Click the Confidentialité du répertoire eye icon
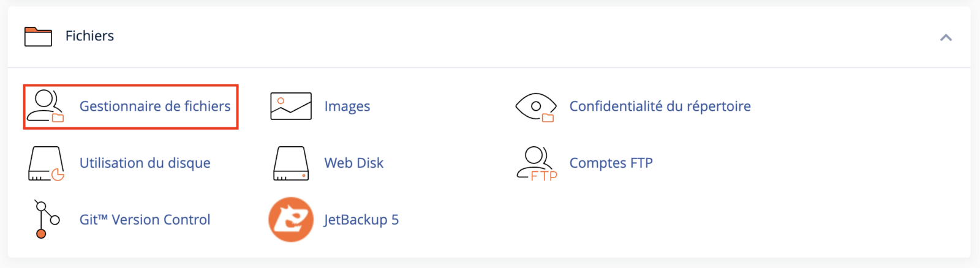Image resolution: width=980 pixels, height=268 pixels. click(536, 106)
